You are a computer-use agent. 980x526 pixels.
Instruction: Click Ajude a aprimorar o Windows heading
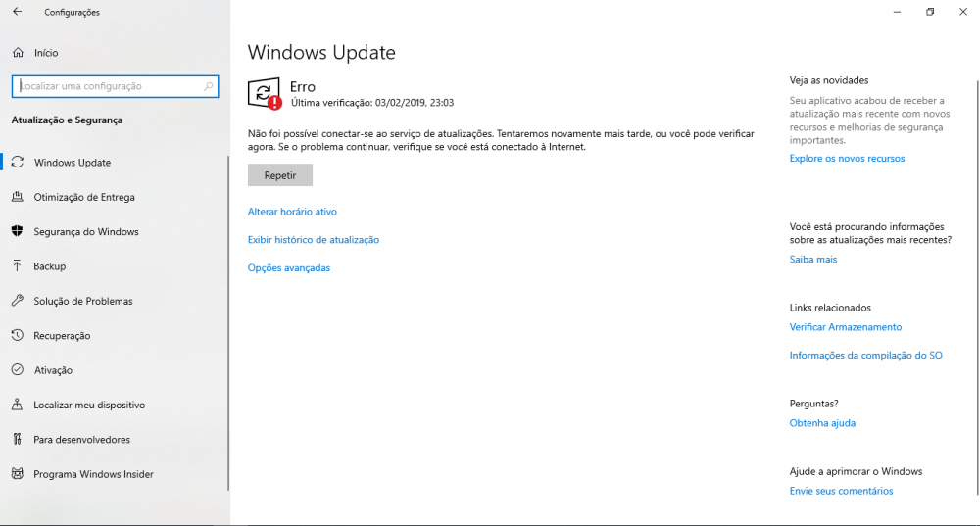pyautogui.click(x=856, y=472)
